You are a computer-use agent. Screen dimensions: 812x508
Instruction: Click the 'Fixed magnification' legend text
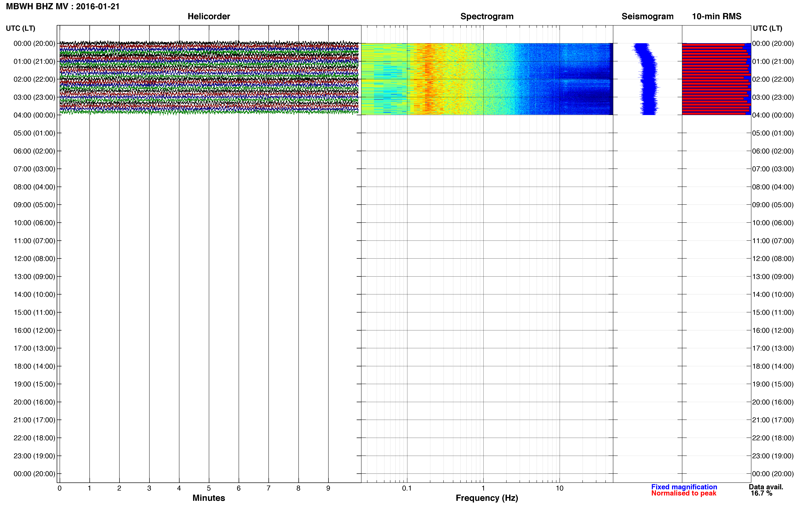[684, 487]
